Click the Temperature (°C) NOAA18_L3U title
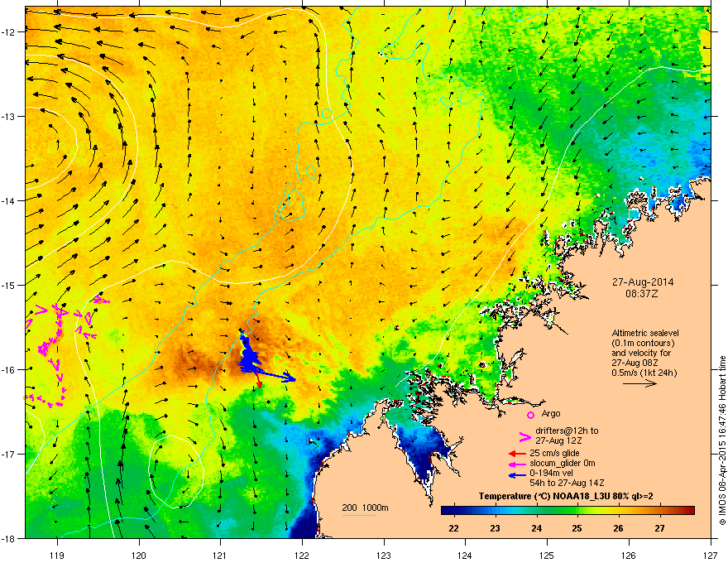Screen dimensions: 728x563 click(x=566, y=496)
